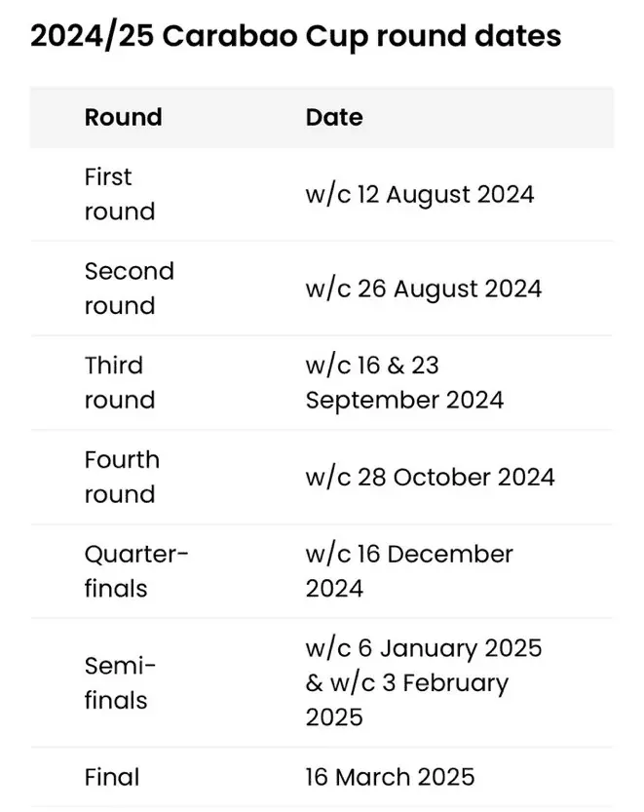Select the Third round row label
644x812 pixels.
pos(119,382)
